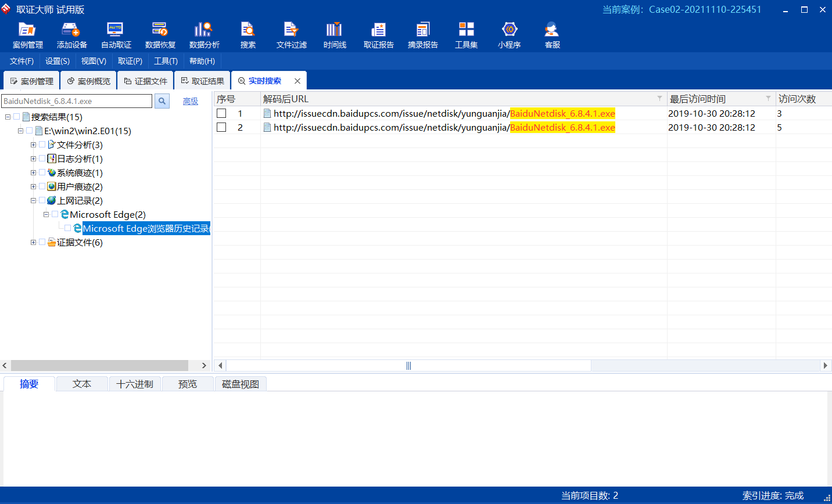Switch to the 十六进制 bottom tab

pos(135,384)
